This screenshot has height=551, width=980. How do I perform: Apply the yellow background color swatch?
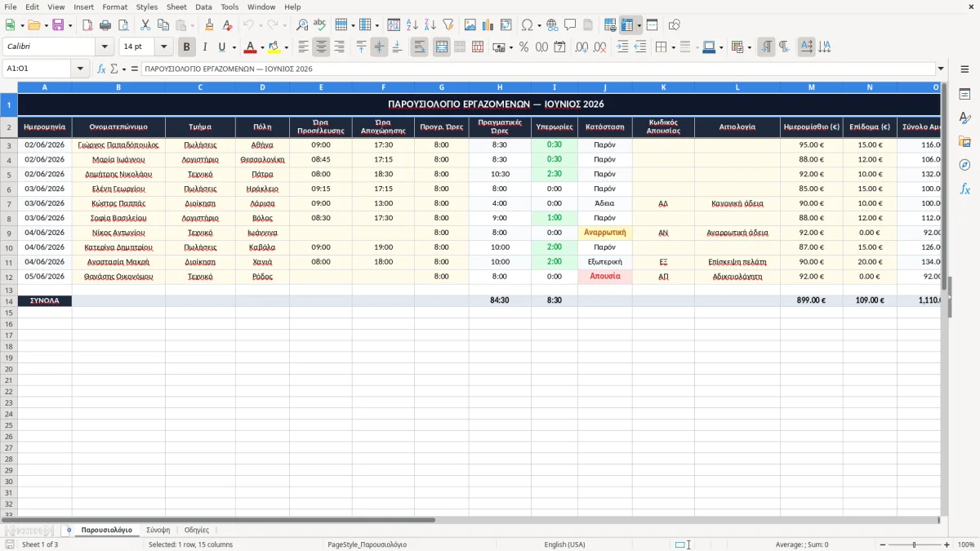[274, 47]
